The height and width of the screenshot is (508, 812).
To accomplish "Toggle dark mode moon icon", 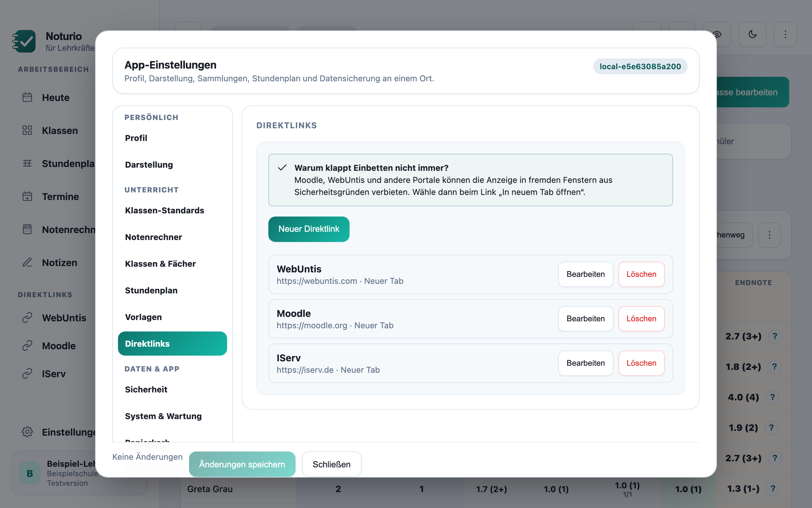I will point(752,34).
